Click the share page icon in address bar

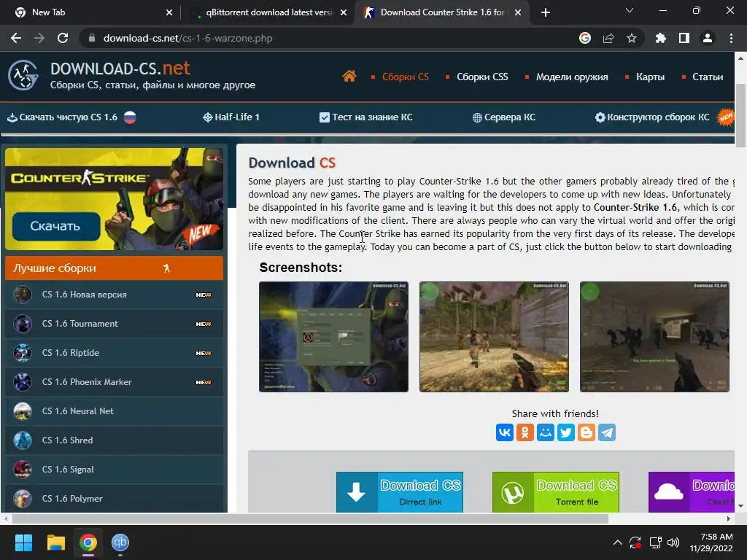pos(608,38)
